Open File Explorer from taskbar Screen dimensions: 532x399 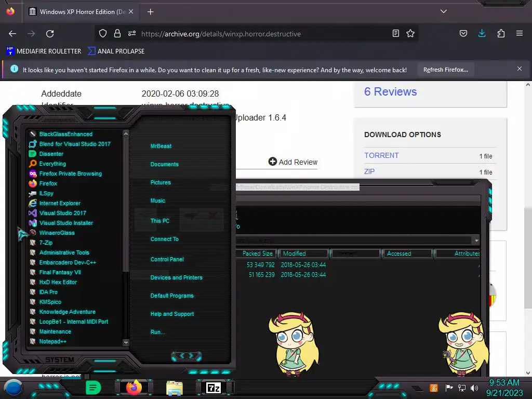click(x=175, y=388)
